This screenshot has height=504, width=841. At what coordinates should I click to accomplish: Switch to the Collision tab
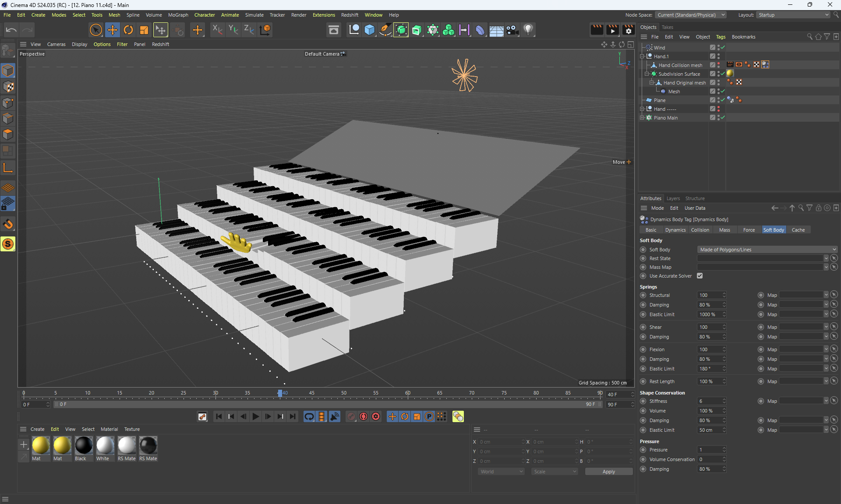(700, 230)
